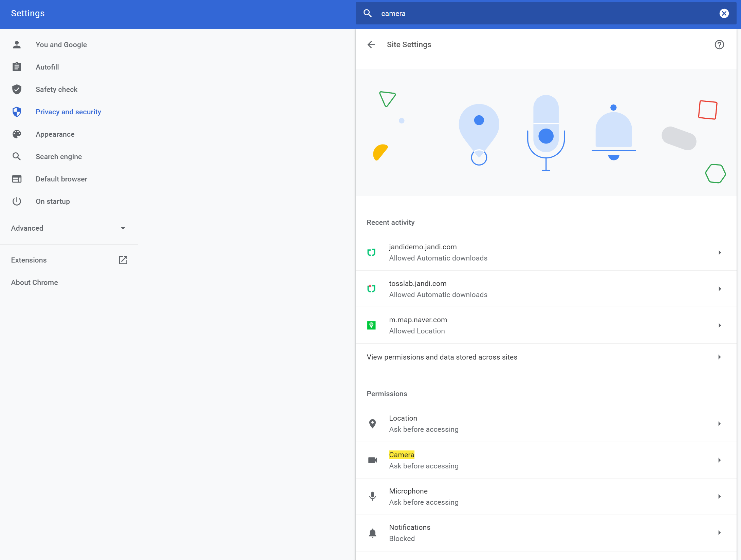The height and width of the screenshot is (560, 741).
Task: Click the Microphone permission icon
Action: click(x=372, y=496)
